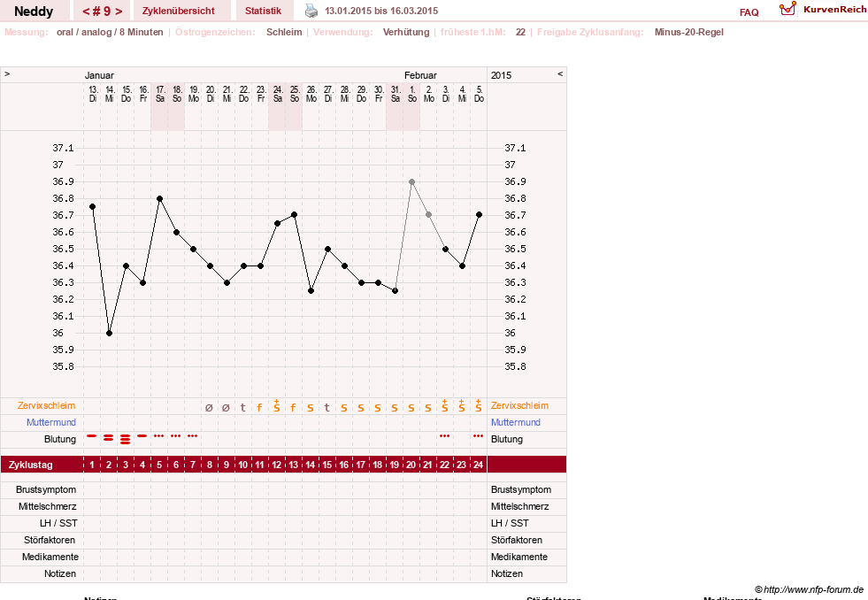Click the S+ mucus symbol on day 12
Screen dimensions: 868x600
[277, 405]
